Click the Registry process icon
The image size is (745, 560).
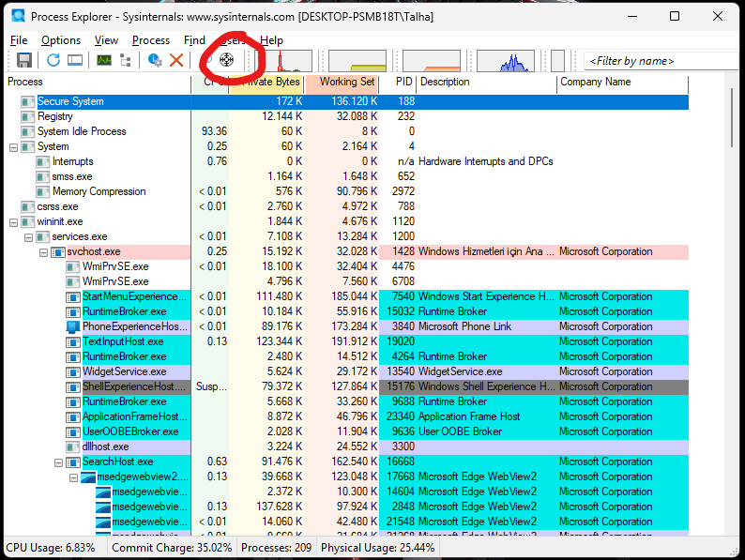point(27,117)
